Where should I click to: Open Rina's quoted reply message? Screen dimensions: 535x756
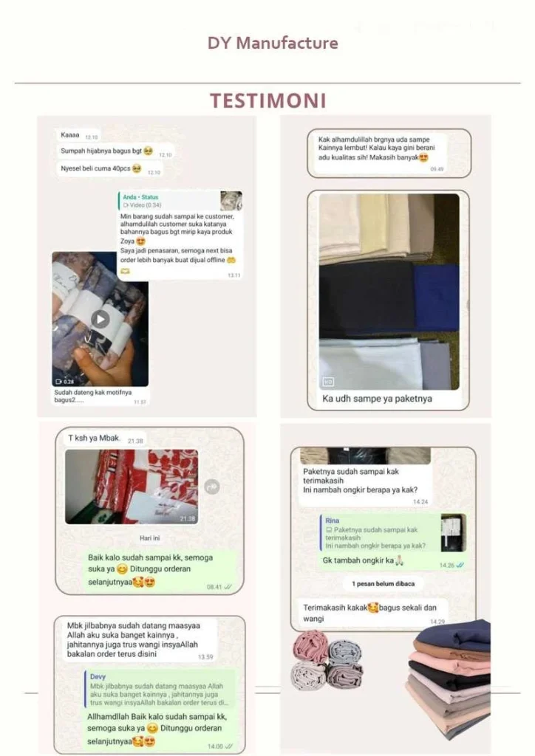coord(381,533)
